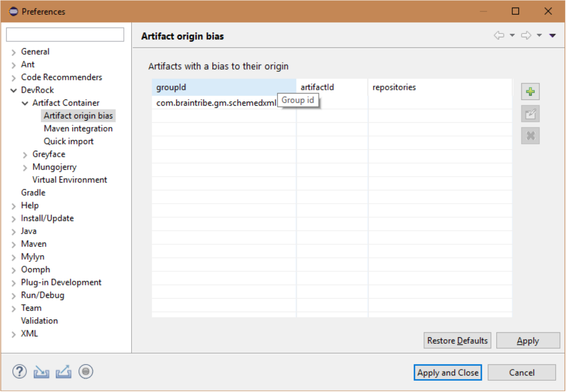Image resolution: width=566 pixels, height=392 pixels.
Task: Click the record circle icon at bottom
Action: coord(86,372)
